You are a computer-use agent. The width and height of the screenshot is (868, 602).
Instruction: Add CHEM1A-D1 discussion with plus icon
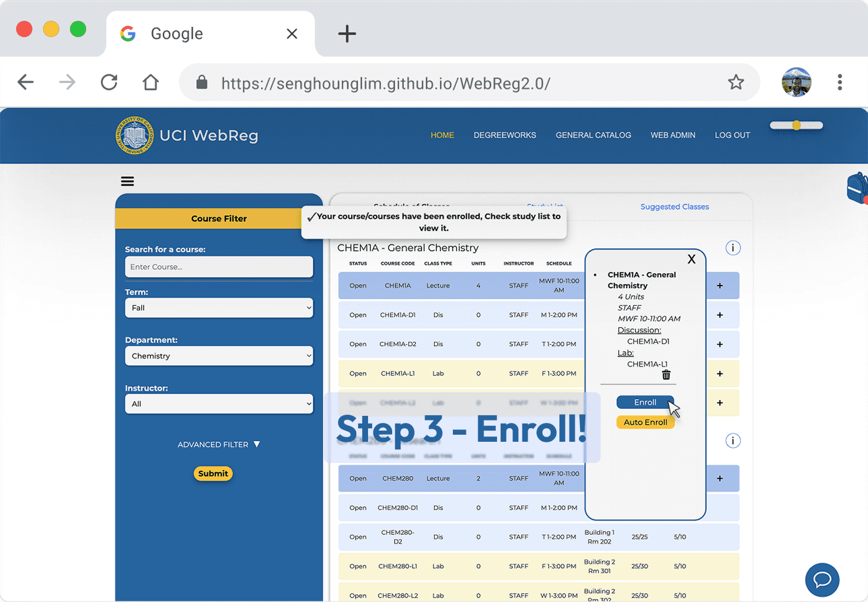click(720, 315)
